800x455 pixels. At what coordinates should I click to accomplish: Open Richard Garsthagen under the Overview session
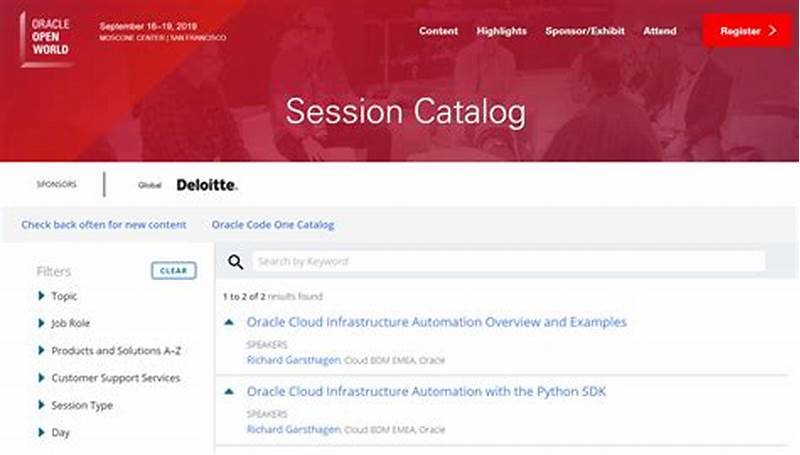tap(294, 360)
